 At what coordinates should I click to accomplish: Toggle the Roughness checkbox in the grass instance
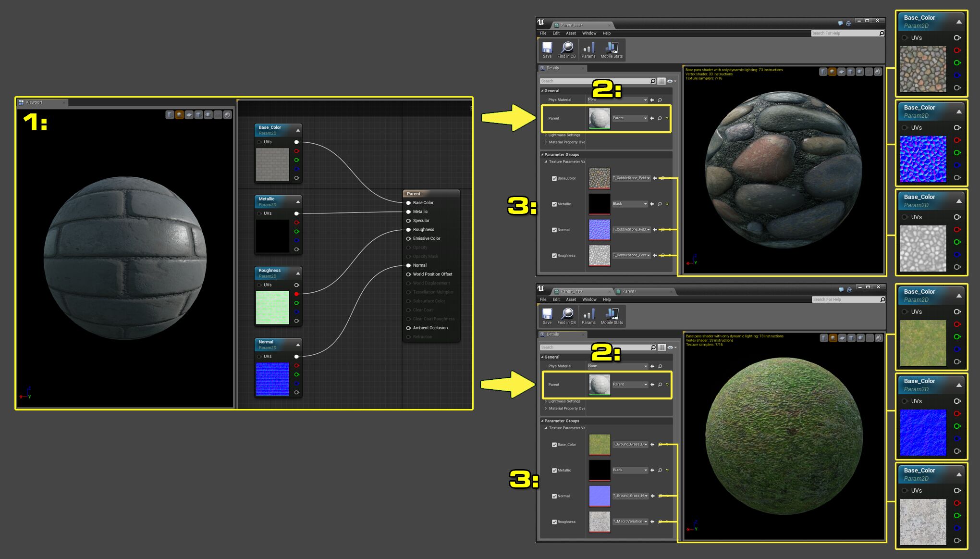554,522
